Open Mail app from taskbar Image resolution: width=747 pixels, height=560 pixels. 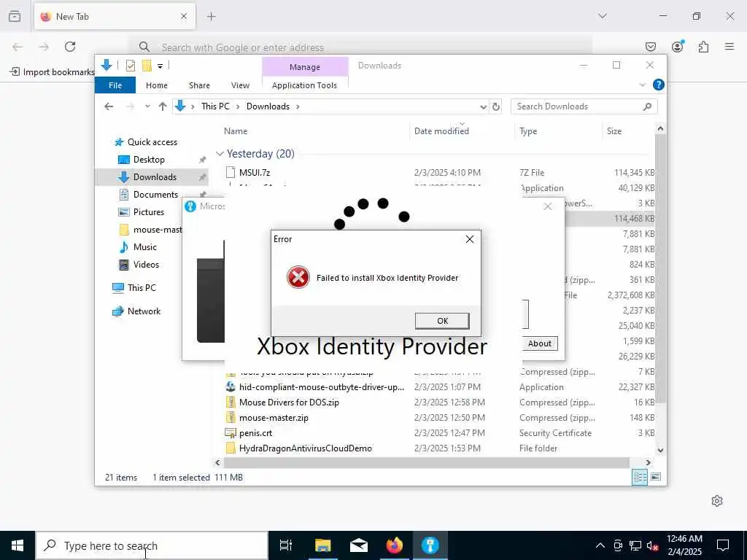coord(358,545)
